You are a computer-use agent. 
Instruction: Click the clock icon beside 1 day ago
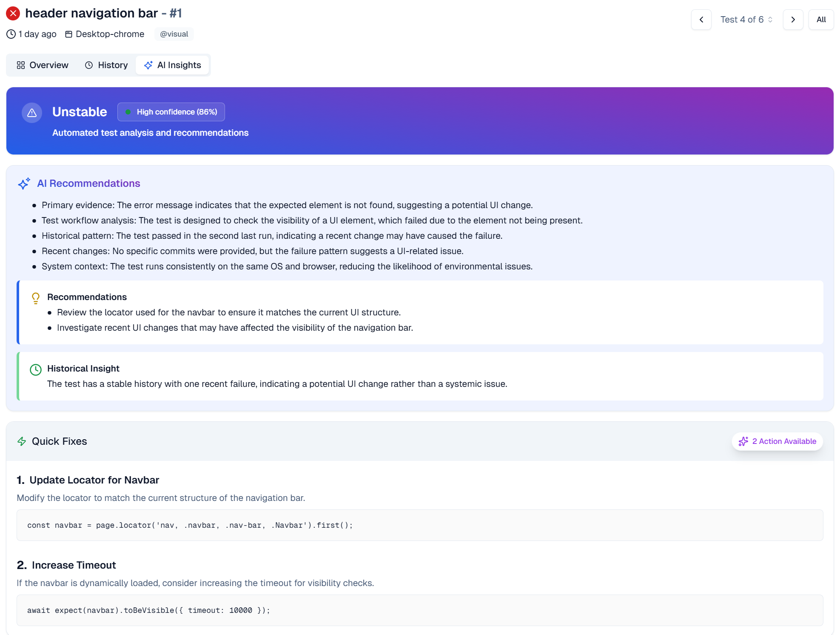point(11,34)
